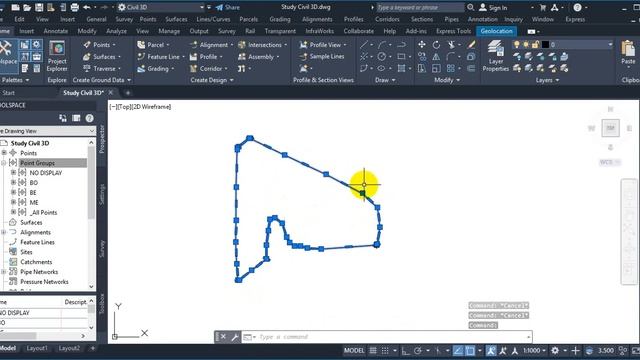Viewport: 640px width, 360px height.
Task: Click the Scale tool in Modify panel
Action: point(436,69)
